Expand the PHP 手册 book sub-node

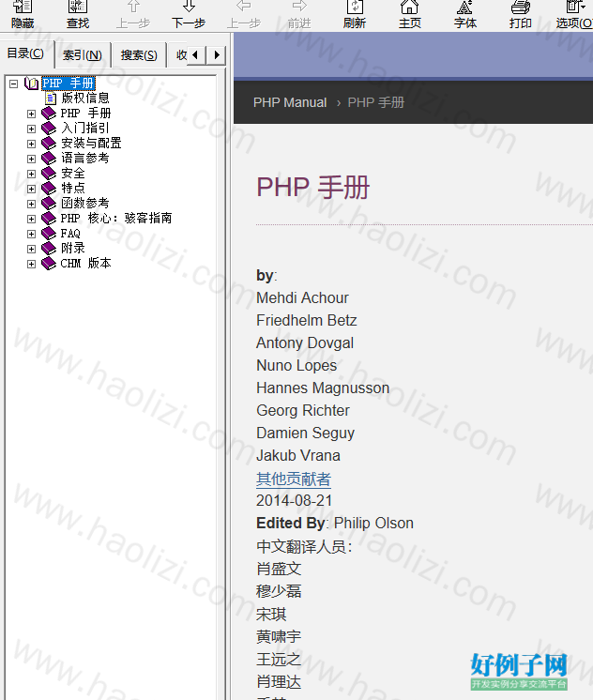point(31,114)
